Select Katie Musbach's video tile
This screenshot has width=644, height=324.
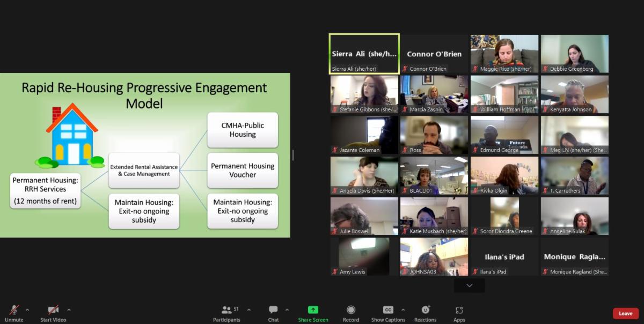(434, 216)
